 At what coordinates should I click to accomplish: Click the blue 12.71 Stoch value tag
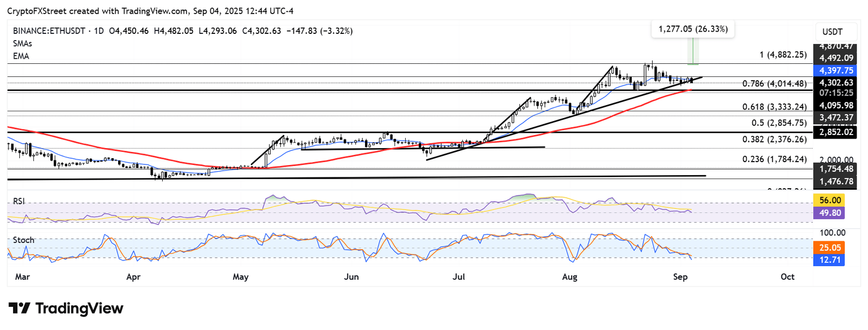click(x=834, y=260)
